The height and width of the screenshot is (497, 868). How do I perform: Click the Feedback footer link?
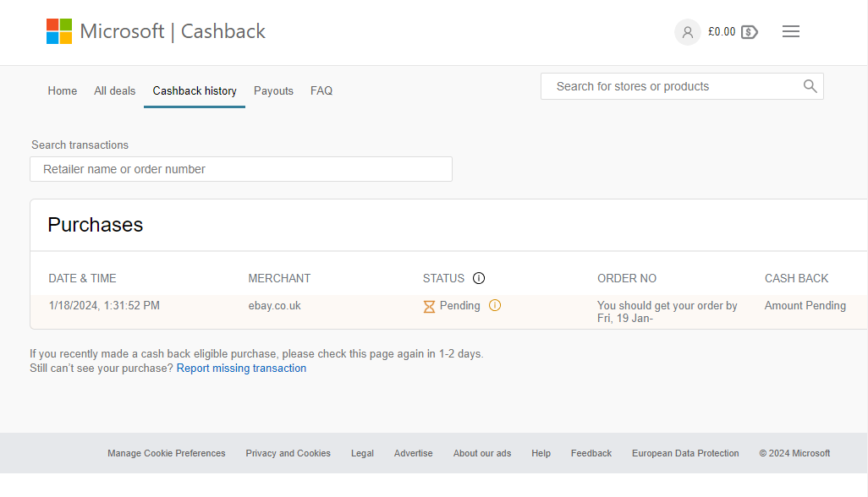click(591, 453)
